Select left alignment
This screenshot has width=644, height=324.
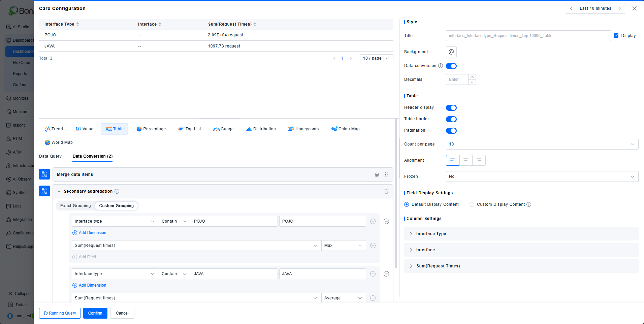452,160
